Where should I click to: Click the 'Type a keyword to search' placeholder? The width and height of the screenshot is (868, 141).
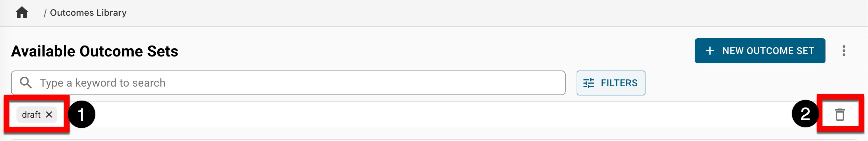pos(103,83)
